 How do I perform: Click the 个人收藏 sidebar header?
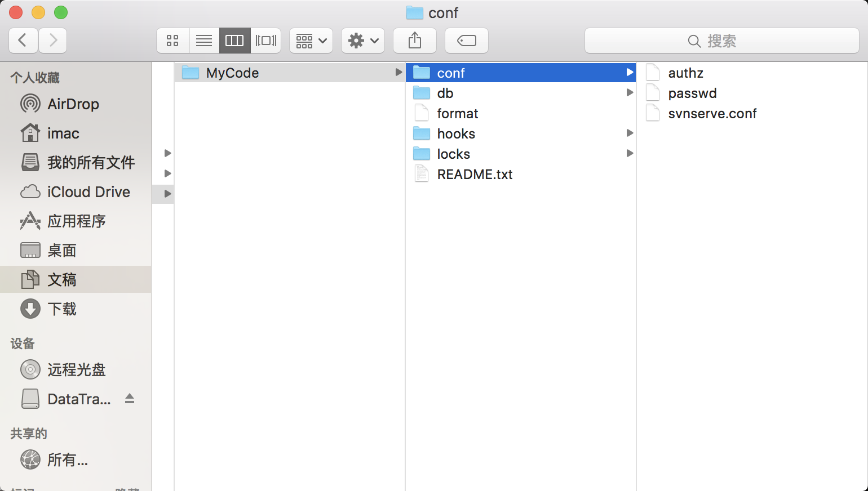pyautogui.click(x=35, y=78)
